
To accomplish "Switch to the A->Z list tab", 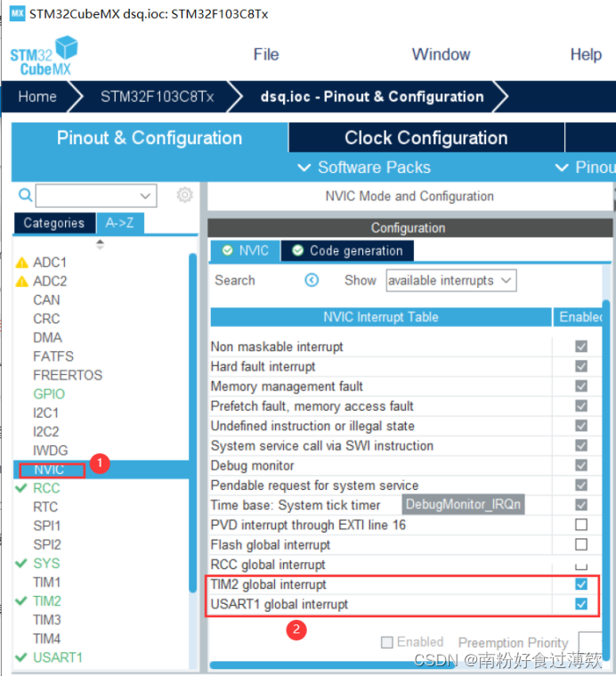I will click(120, 223).
